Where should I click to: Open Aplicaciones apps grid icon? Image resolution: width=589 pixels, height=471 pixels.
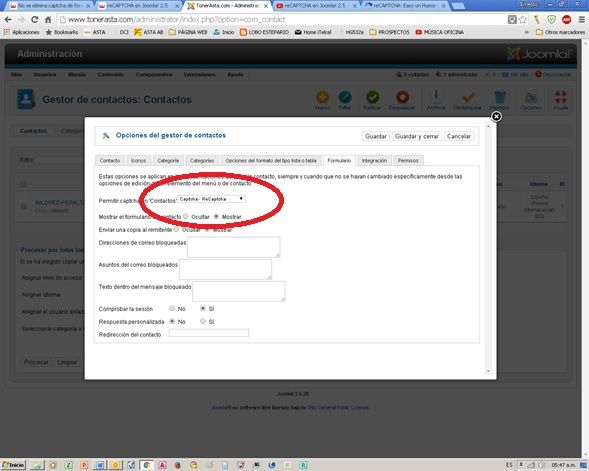click(7, 32)
